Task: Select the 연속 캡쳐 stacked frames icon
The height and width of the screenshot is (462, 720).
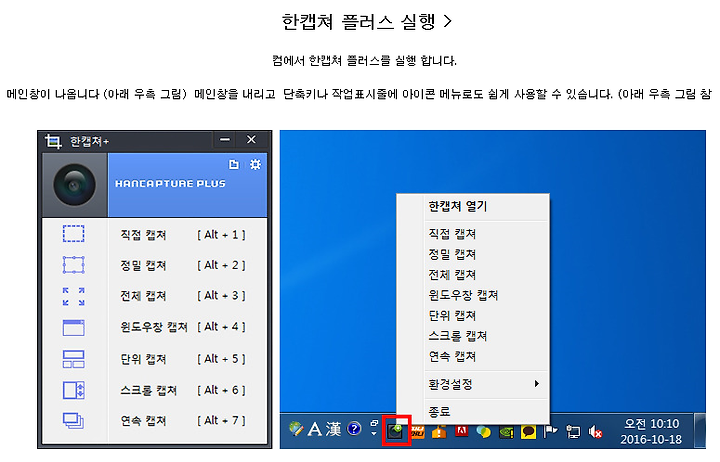Action: click(73, 421)
